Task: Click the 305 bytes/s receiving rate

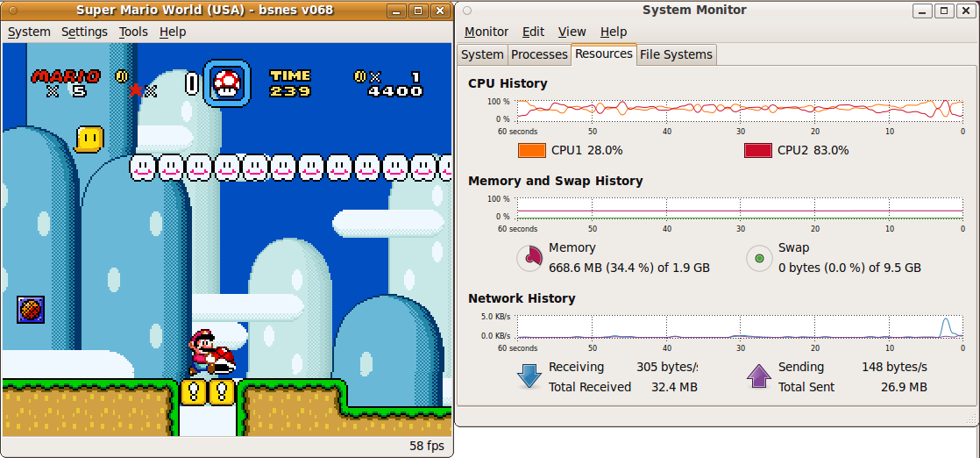Action: point(667,368)
